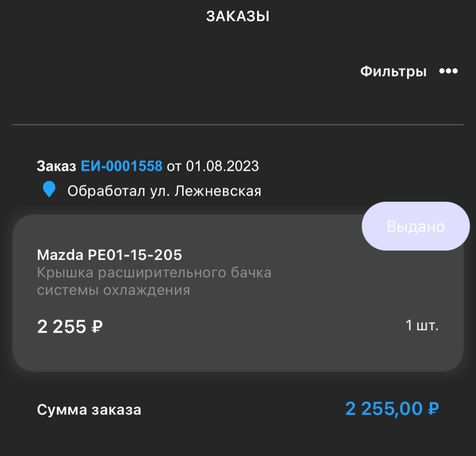Click the quantity label 1 шт.

coord(421,326)
